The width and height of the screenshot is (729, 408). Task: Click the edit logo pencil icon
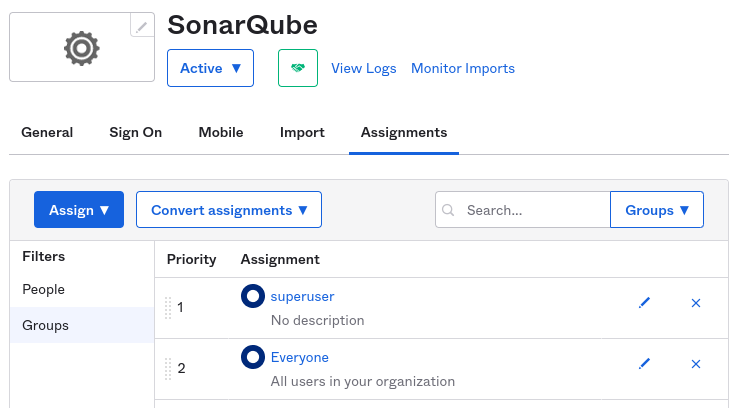tap(143, 26)
